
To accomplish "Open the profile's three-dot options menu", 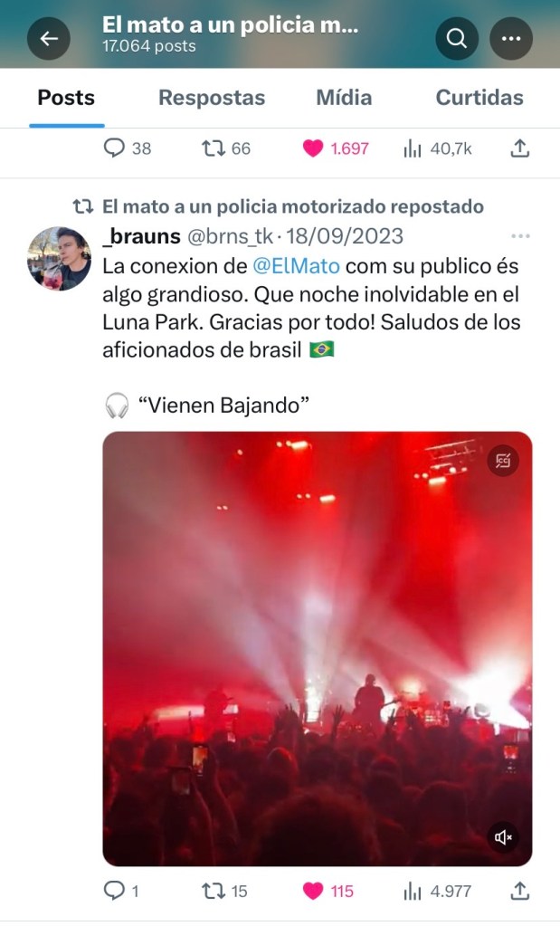I will pos(511,38).
